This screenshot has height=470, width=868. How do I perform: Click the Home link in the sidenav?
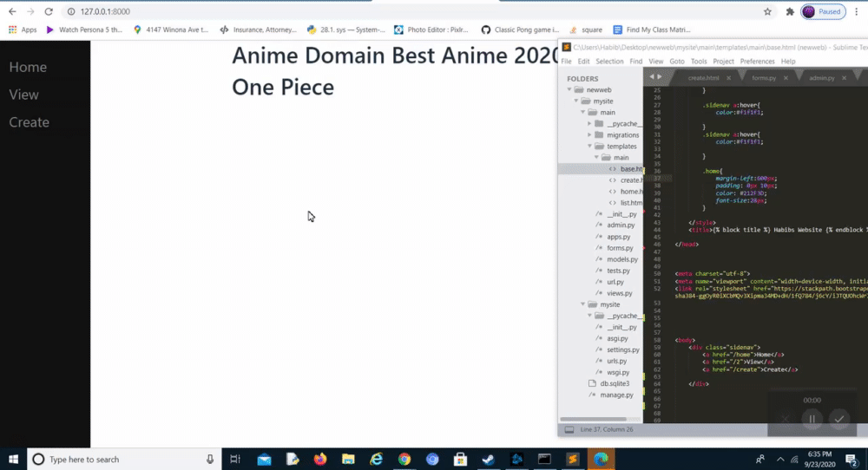coord(28,67)
